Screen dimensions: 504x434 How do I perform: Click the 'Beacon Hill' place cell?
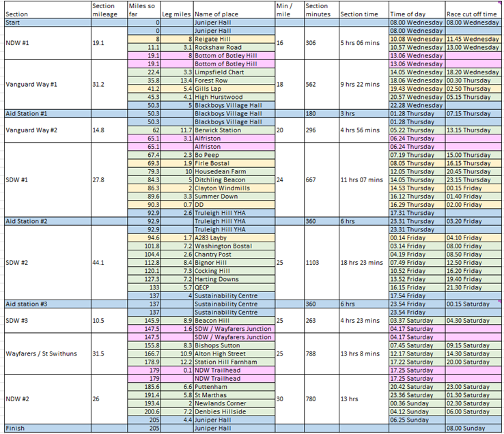[x=234, y=321]
